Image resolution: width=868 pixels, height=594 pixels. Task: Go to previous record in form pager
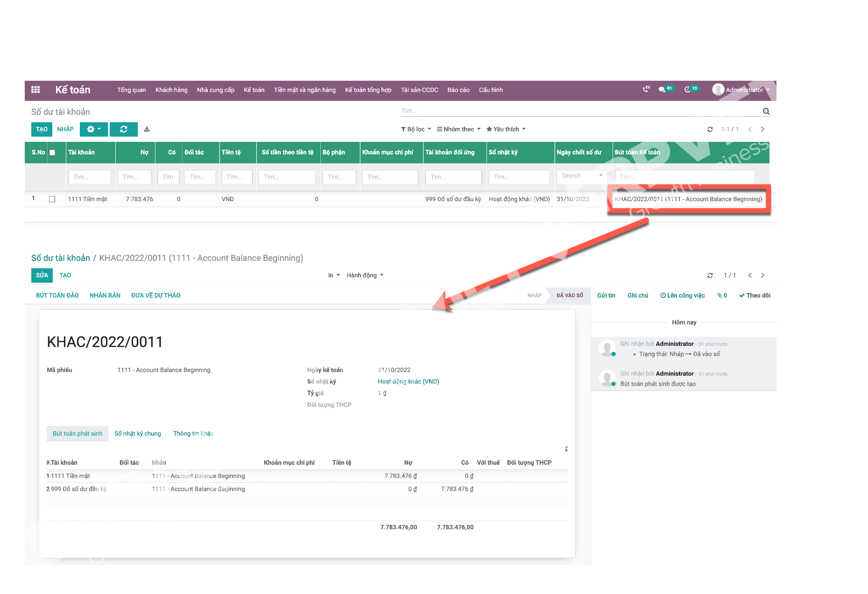tap(750, 275)
